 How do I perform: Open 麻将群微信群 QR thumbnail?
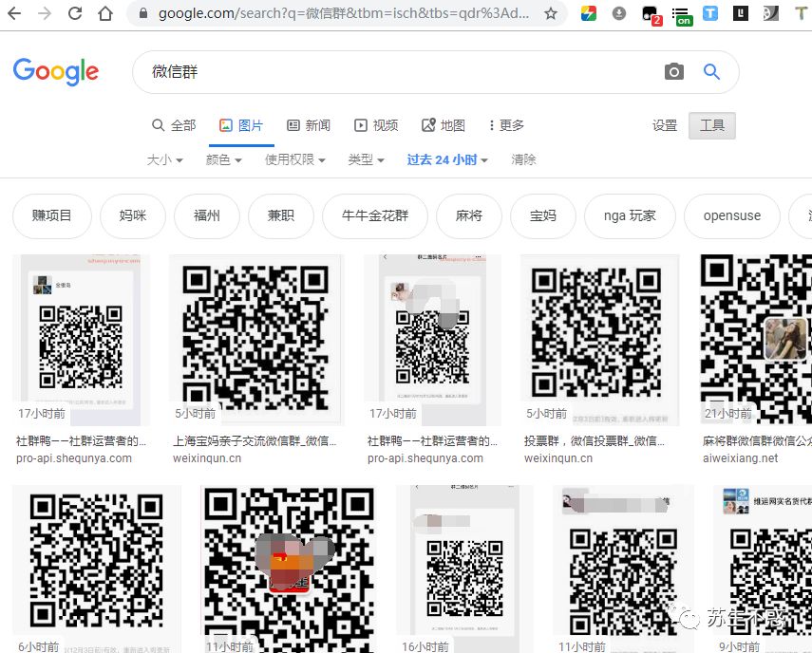(756, 340)
